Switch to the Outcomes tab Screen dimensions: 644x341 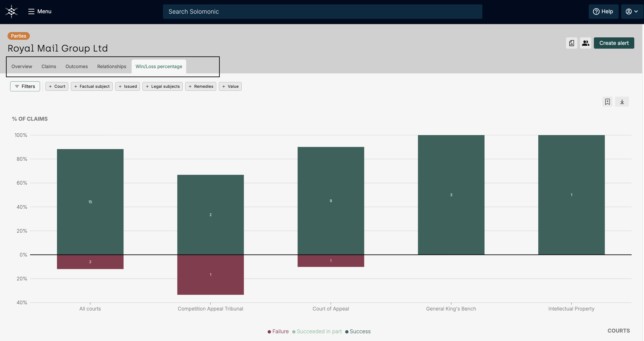[77, 67]
